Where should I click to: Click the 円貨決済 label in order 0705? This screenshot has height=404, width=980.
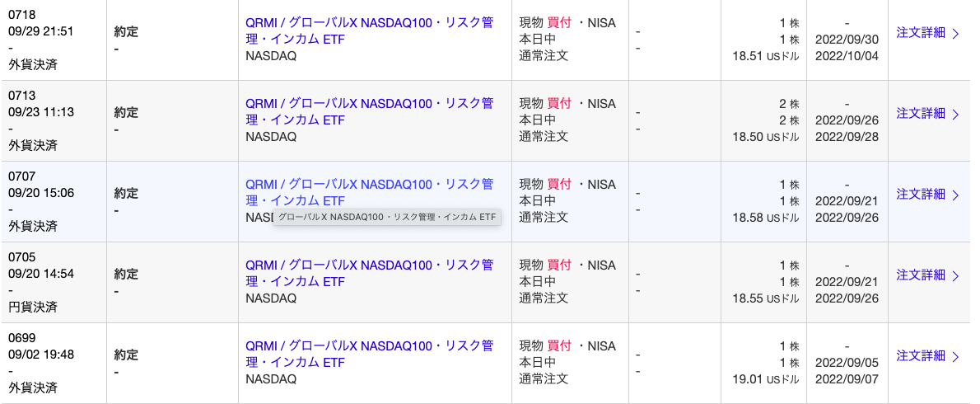click(x=32, y=307)
